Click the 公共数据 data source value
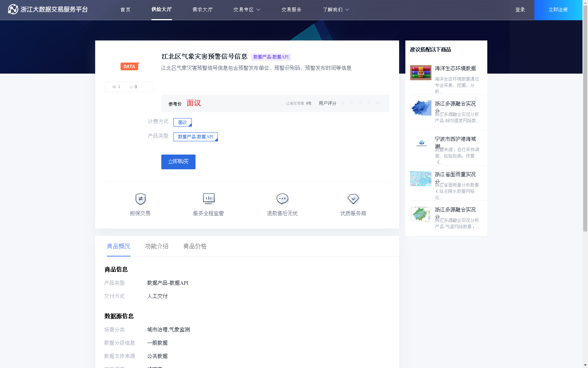The height and width of the screenshot is (368, 588). pyautogui.click(x=157, y=356)
